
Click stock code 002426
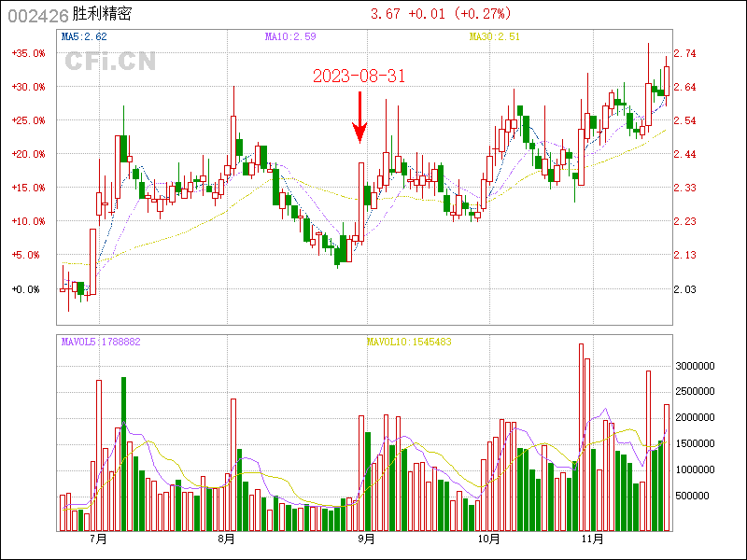tap(35, 15)
